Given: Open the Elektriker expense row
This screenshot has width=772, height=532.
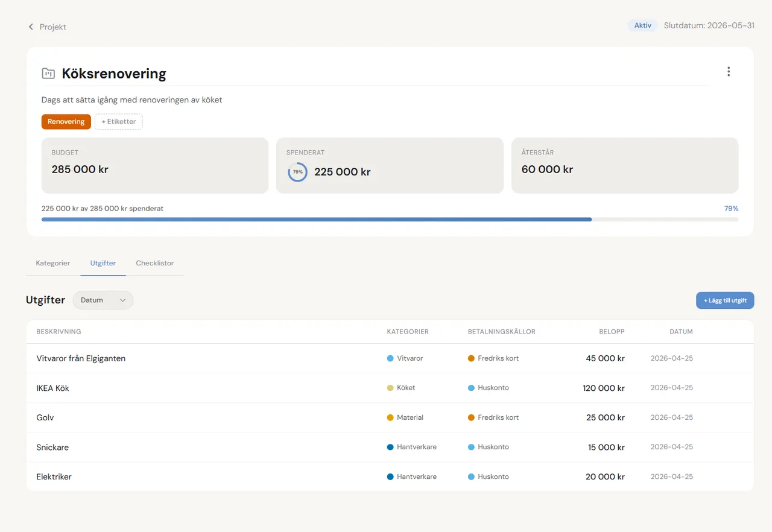Looking at the screenshot, I should coord(390,477).
